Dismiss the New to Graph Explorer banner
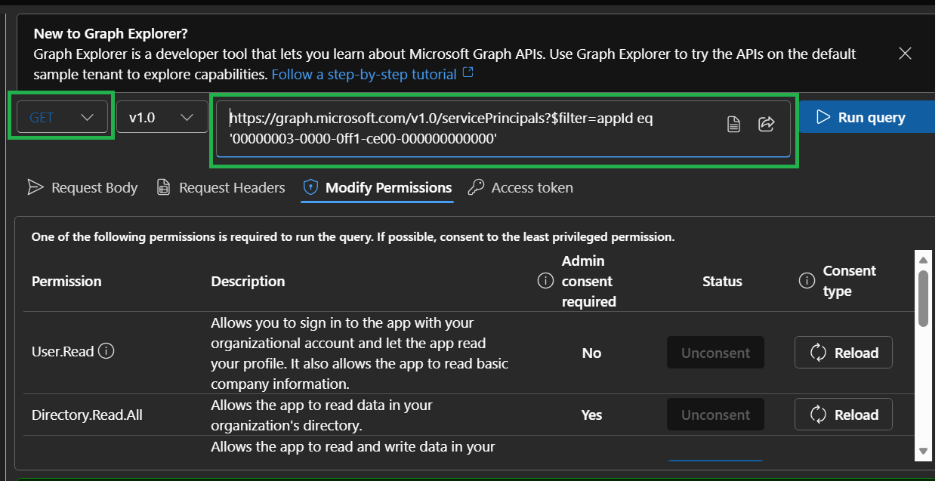This screenshot has height=481, width=936. [x=905, y=53]
